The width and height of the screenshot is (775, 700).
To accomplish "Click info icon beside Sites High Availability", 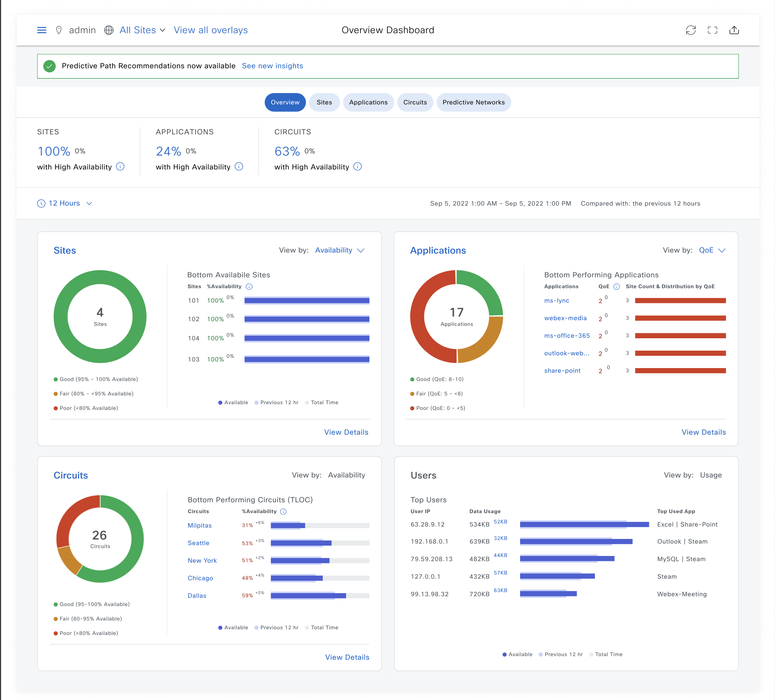I will [x=120, y=166].
